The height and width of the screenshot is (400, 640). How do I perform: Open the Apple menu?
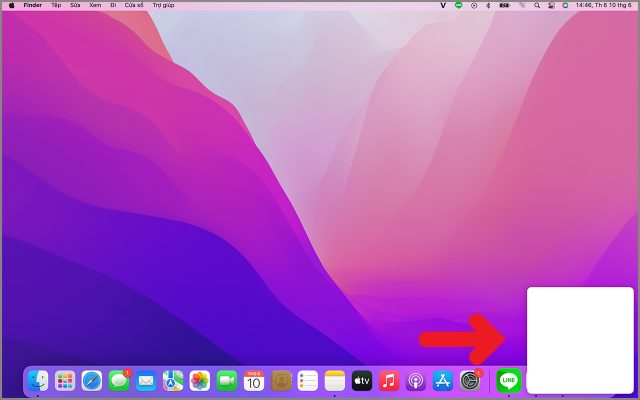tap(11, 5)
